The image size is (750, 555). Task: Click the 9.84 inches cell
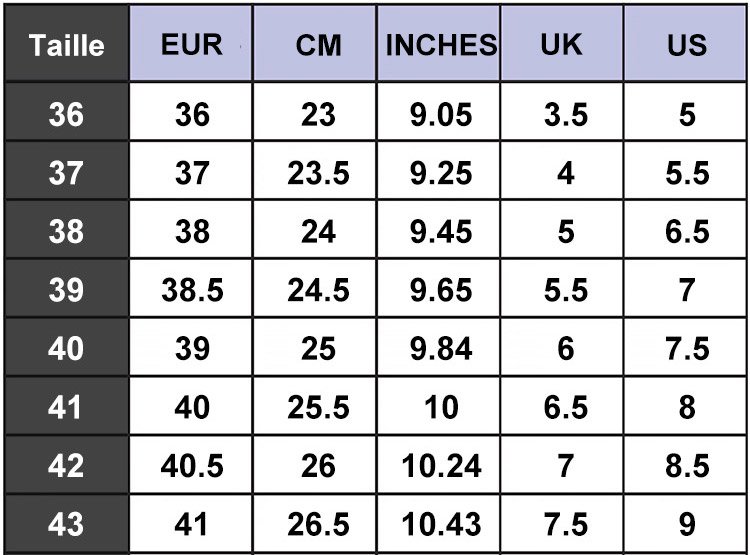(441, 348)
